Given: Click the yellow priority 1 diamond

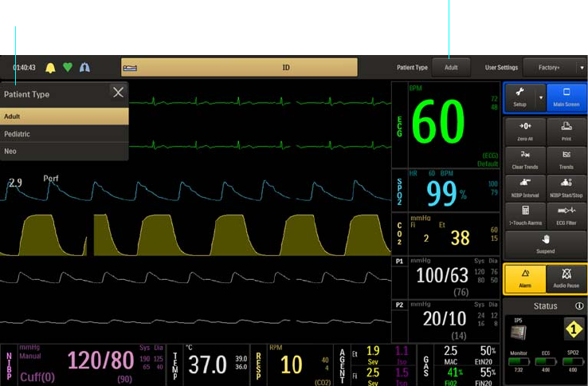Looking at the screenshot, I should click(574, 329).
